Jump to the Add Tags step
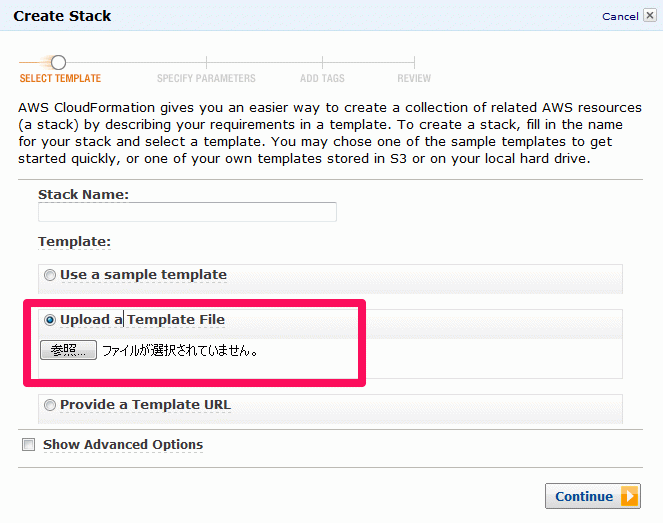The height and width of the screenshot is (523, 663). (x=322, y=79)
